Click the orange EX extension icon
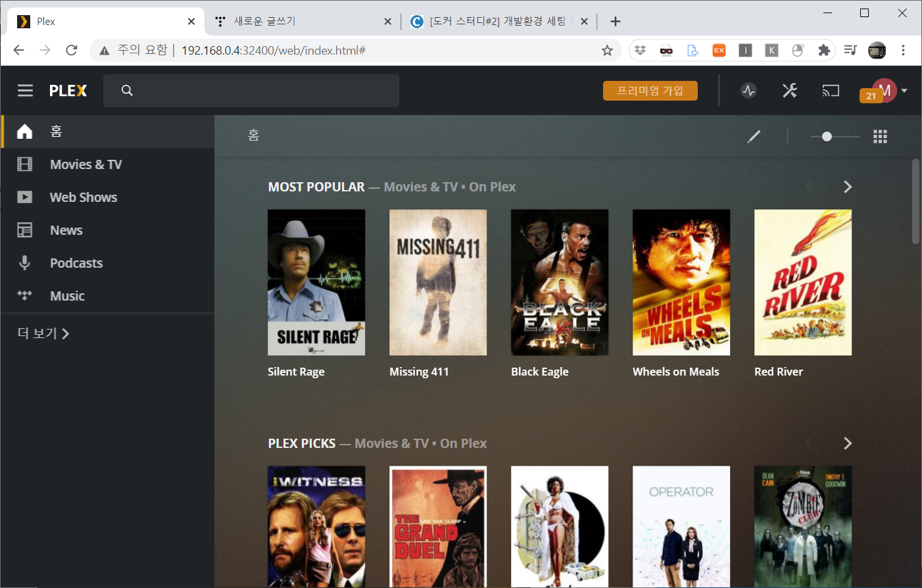 [x=719, y=50]
